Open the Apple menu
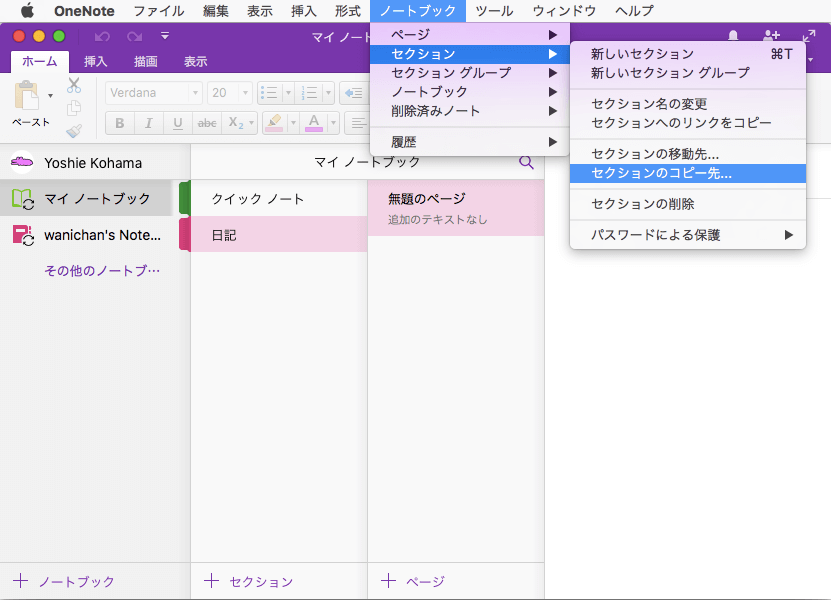The image size is (831, 600). pyautogui.click(x=26, y=11)
